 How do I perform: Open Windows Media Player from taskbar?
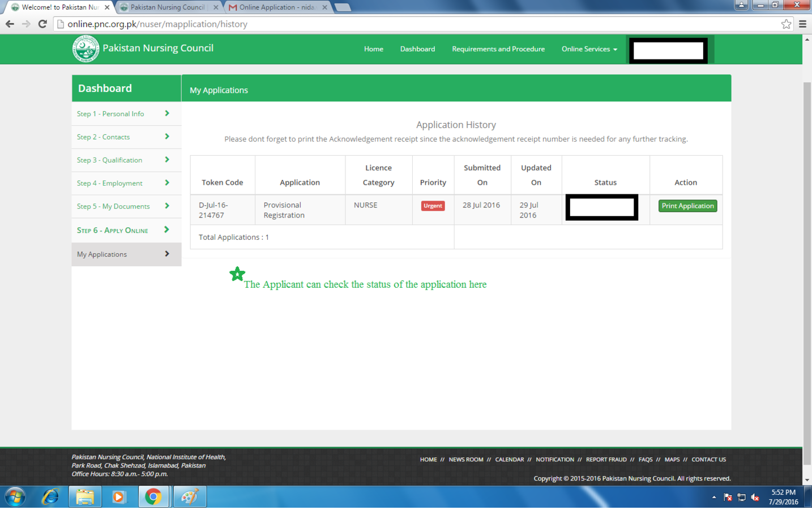coord(118,497)
